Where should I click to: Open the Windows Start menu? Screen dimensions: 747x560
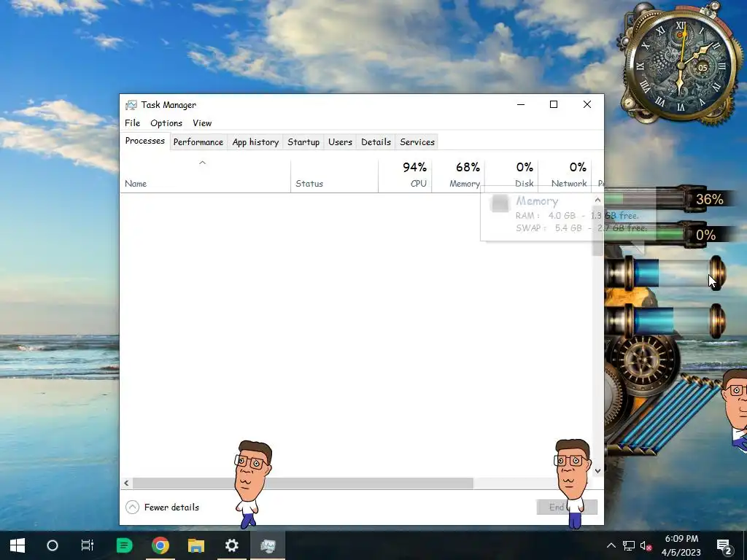tap(18, 545)
